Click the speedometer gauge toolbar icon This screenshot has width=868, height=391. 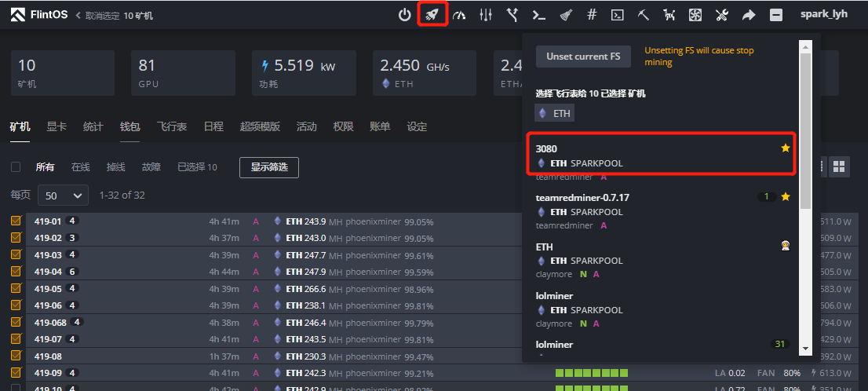tap(459, 14)
